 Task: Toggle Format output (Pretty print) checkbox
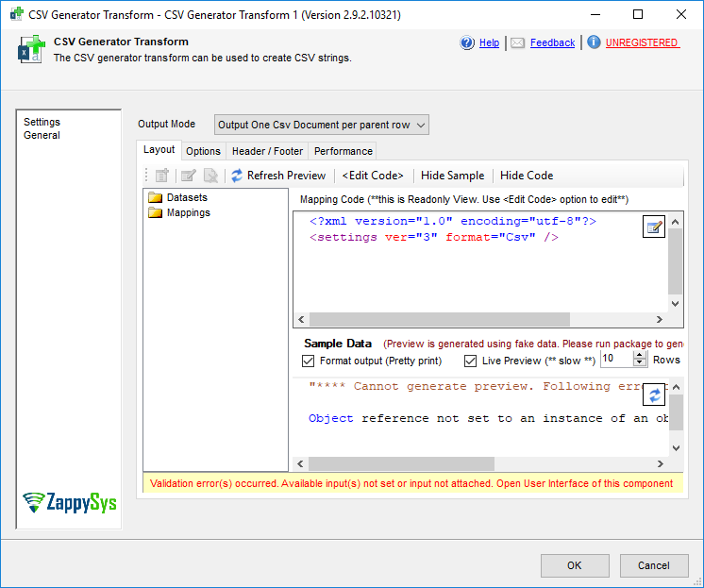click(308, 361)
